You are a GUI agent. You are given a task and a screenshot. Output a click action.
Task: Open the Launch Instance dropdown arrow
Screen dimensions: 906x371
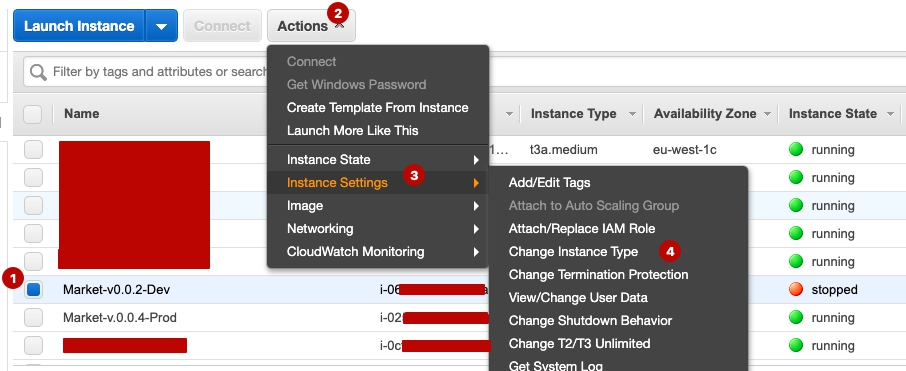(x=161, y=26)
